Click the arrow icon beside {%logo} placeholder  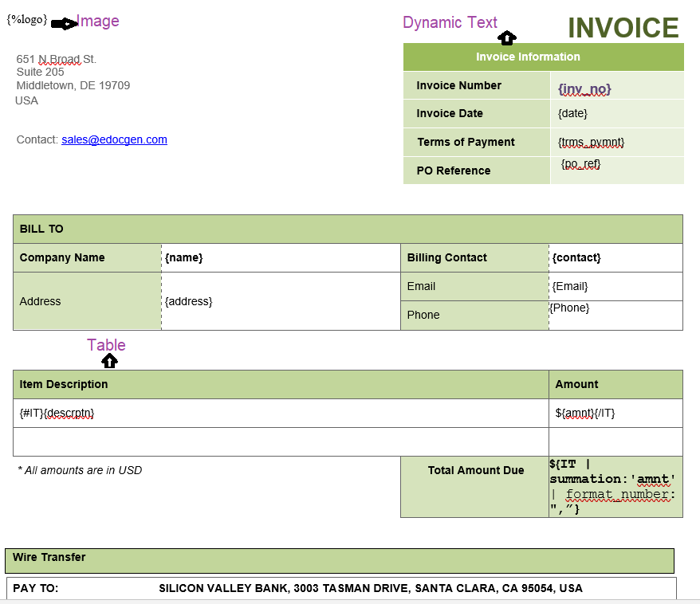coord(62,22)
